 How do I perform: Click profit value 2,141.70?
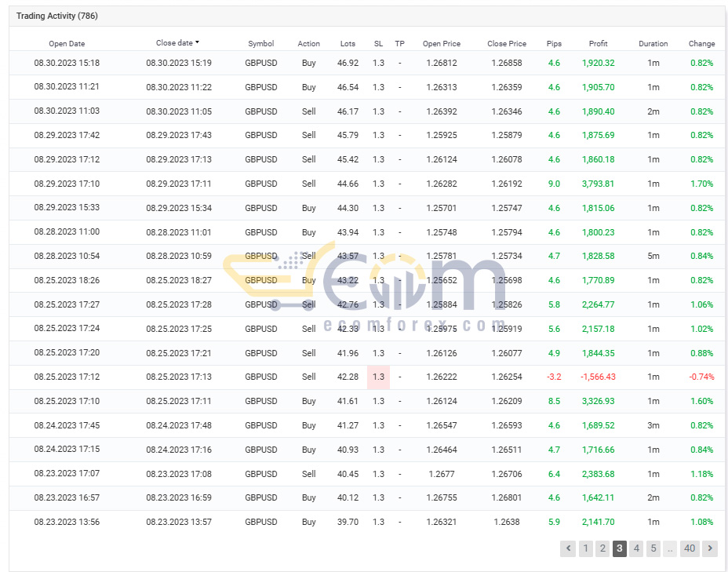(x=598, y=522)
